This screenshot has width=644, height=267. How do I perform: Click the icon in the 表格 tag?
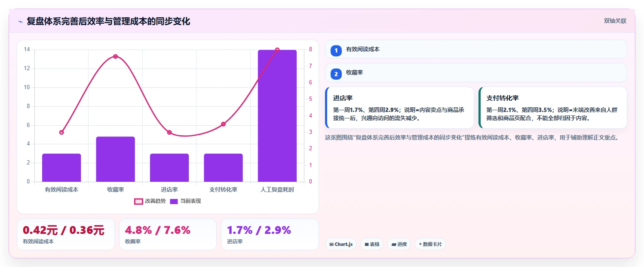coord(367,245)
